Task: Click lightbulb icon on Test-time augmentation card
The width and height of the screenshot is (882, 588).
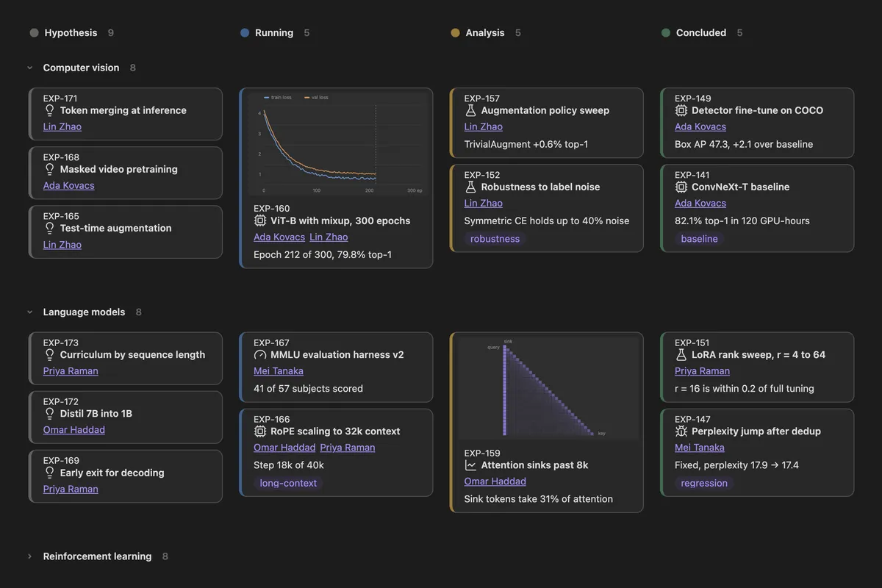Action: [x=49, y=228]
